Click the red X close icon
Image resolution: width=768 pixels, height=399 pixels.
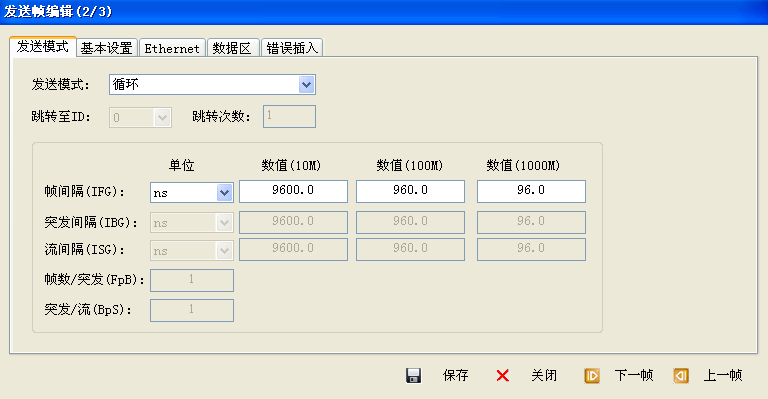point(503,376)
